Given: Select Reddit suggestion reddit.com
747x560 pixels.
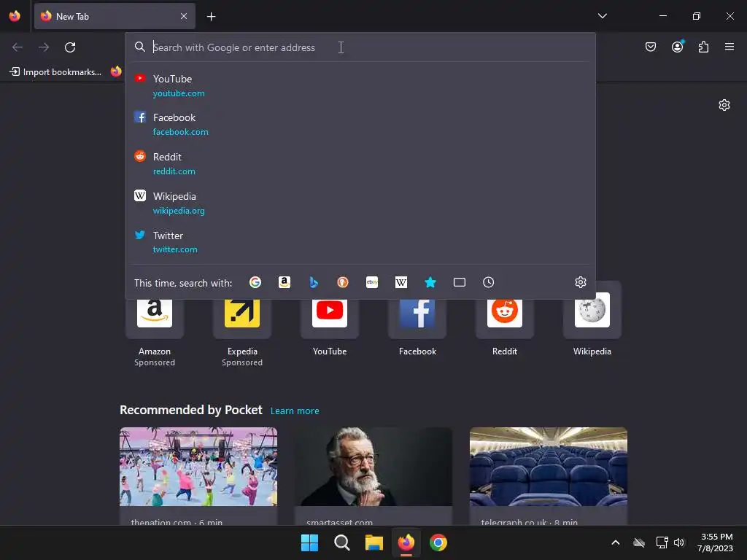Looking at the screenshot, I should [x=360, y=164].
